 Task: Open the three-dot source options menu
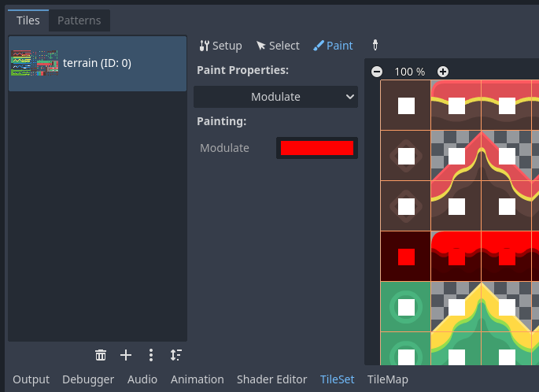(151, 355)
